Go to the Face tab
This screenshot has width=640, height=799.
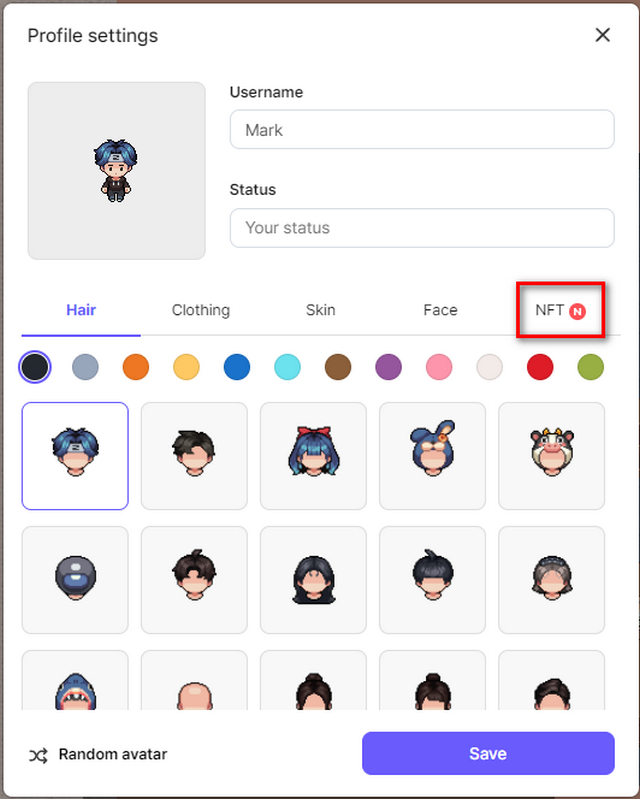440,310
